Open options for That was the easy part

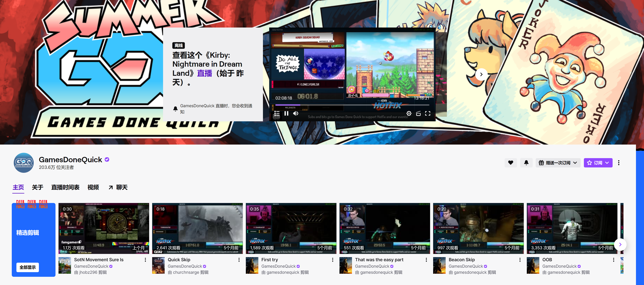tap(426, 260)
